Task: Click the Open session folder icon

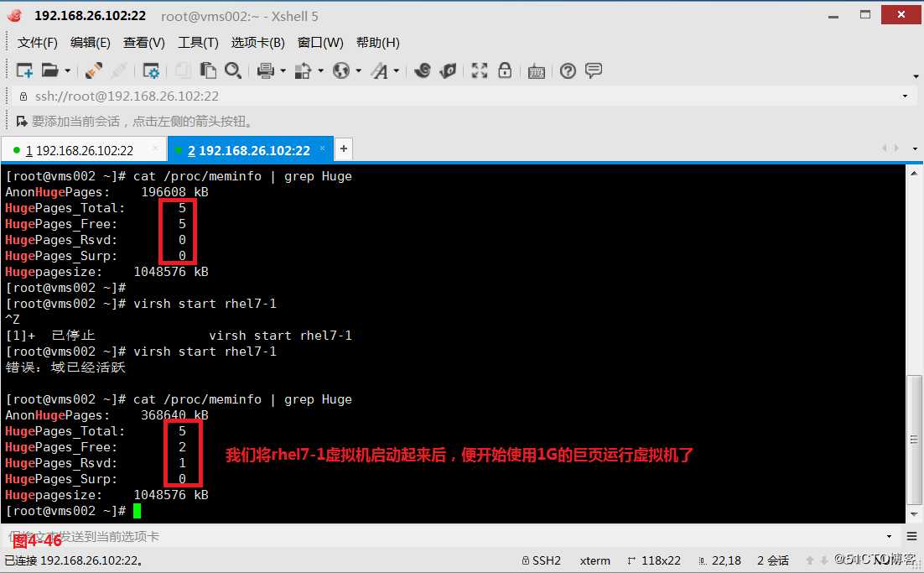Action: [49, 70]
